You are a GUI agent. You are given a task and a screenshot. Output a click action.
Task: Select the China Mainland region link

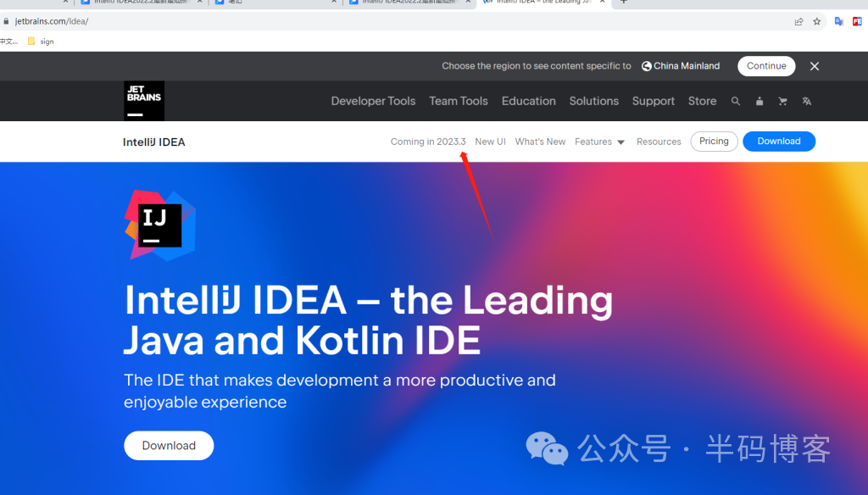coord(687,66)
